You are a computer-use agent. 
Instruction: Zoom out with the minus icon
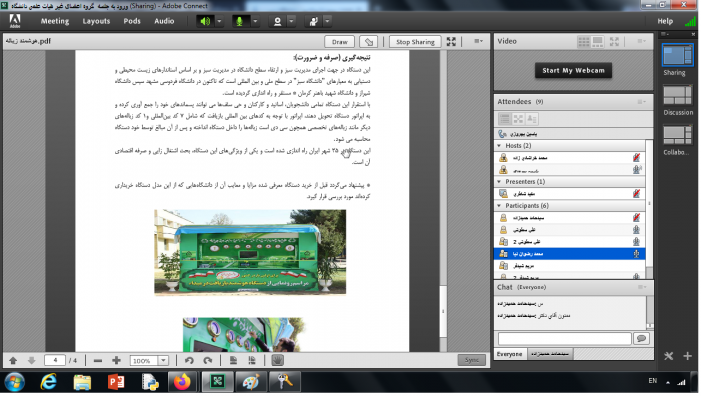pyautogui.click(x=98, y=360)
